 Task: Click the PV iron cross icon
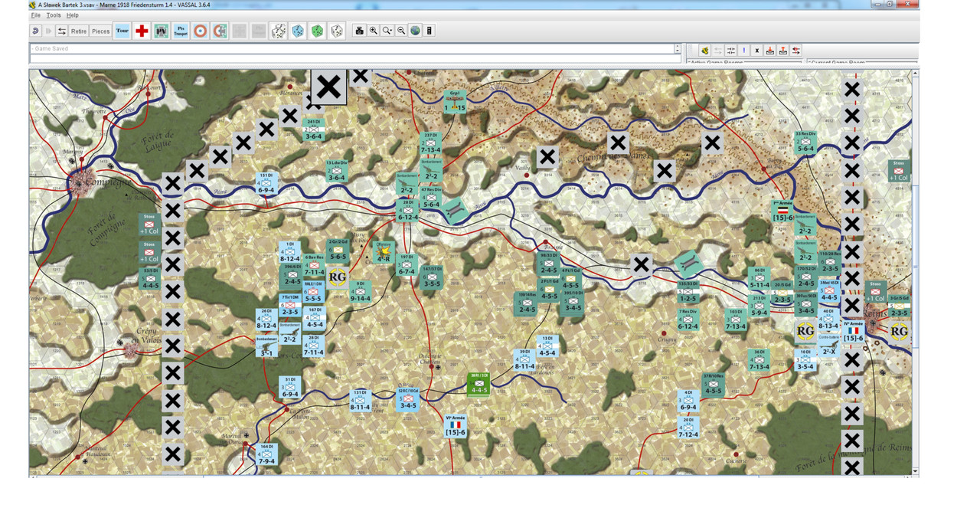[162, 31]
